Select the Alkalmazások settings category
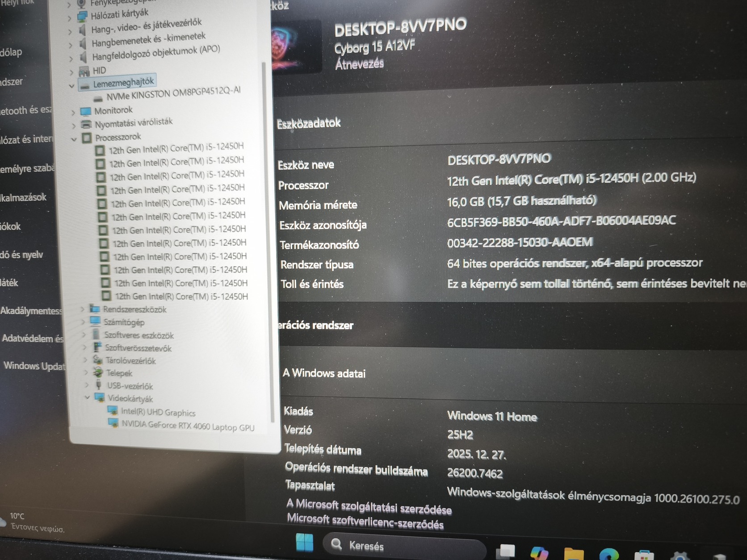The width and height of the screenshot is (747, 560). [23, 197]
